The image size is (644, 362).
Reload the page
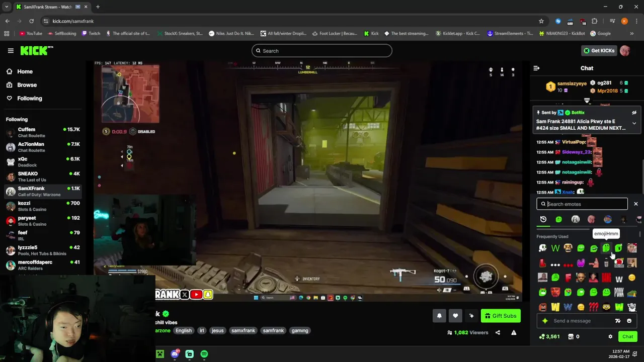tap(31, 21)
